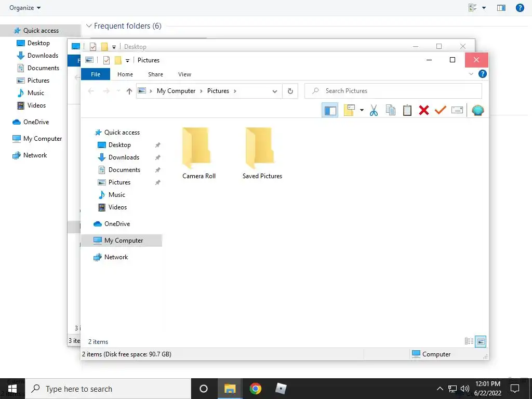Click the red X Delete icon
This screenshot has width=532, height=399.
[x=424, y=110]
